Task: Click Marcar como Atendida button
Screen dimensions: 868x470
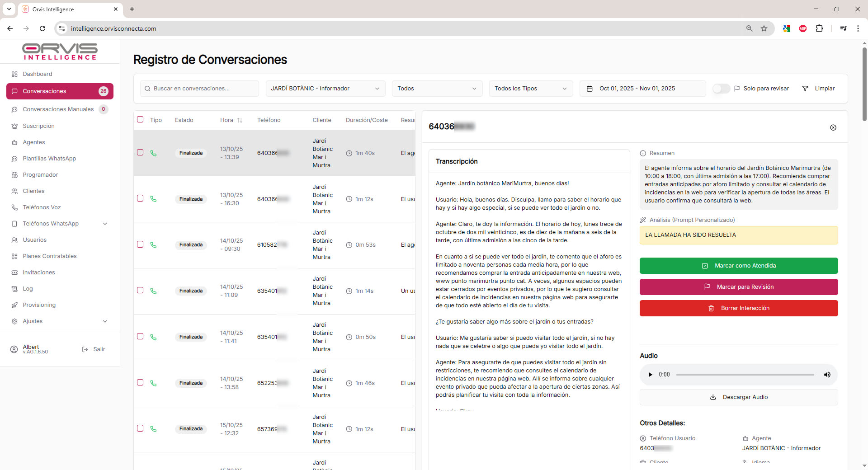Action: 738,266
